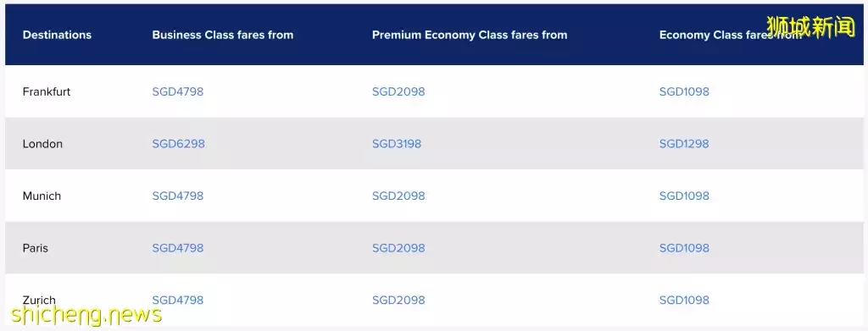Choose Munich Business Class fare link

(x=178, y=196)
